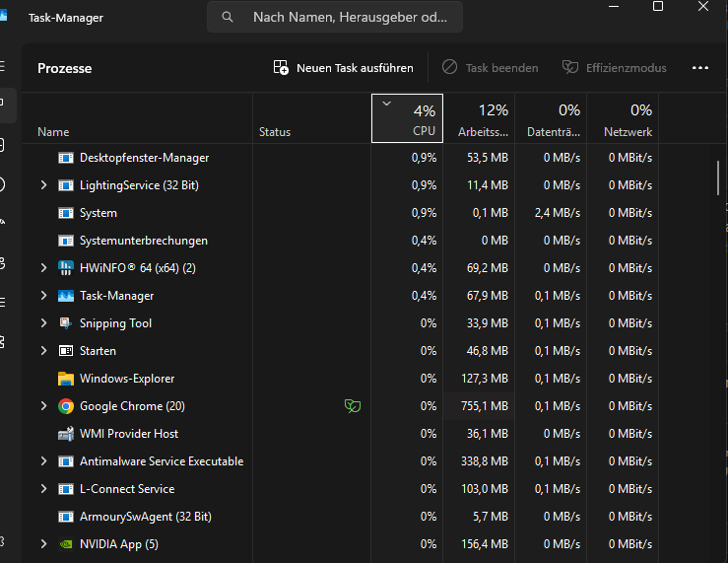This screenshot has width=728, height=563.
Task: Select the ArmourySwAgent (32 Bit) row name
Action: click(146, 517)
